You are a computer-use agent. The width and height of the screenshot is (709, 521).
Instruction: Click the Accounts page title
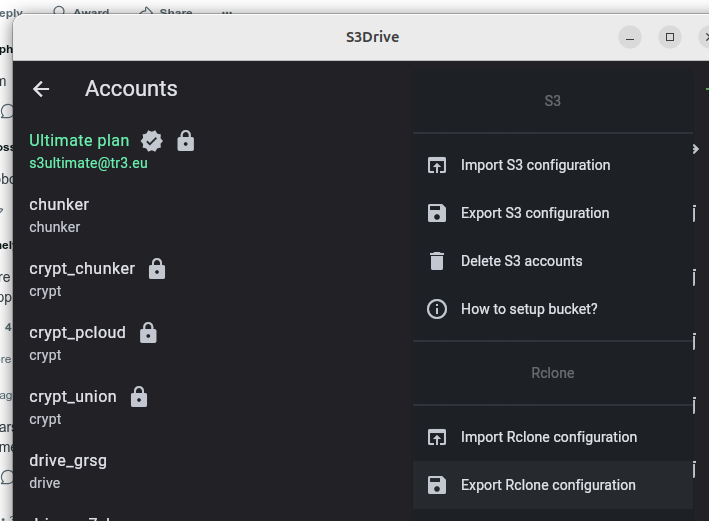pos(131,89)
